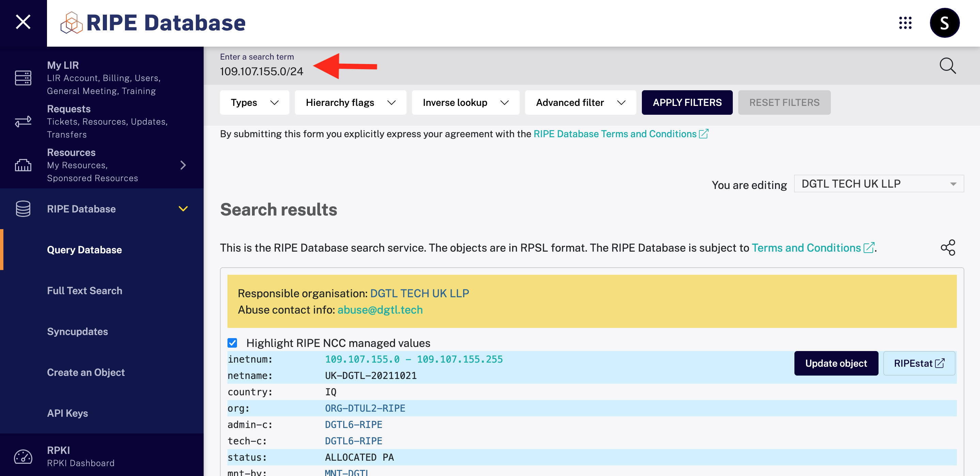Open the Advanced filter dropdown
980x476 pixels.
pos(580,102)
